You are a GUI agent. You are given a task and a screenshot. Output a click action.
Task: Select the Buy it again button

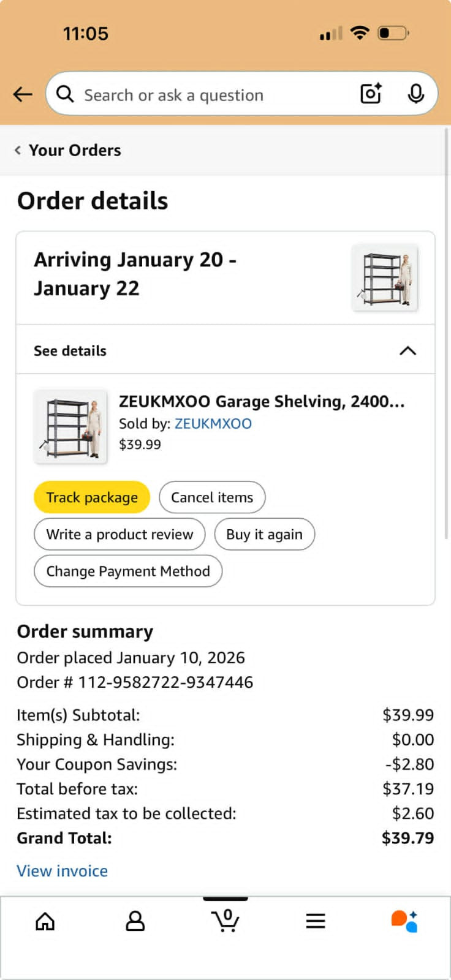pos(264,534)
